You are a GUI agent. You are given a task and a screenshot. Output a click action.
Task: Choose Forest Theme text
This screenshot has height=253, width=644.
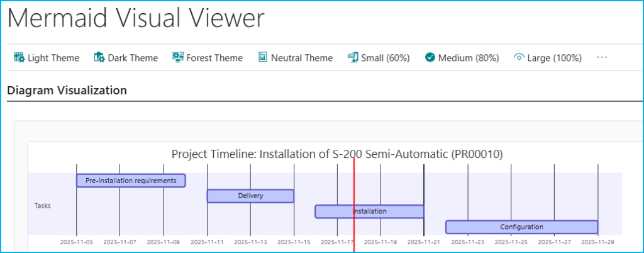(x=214, y=58)
